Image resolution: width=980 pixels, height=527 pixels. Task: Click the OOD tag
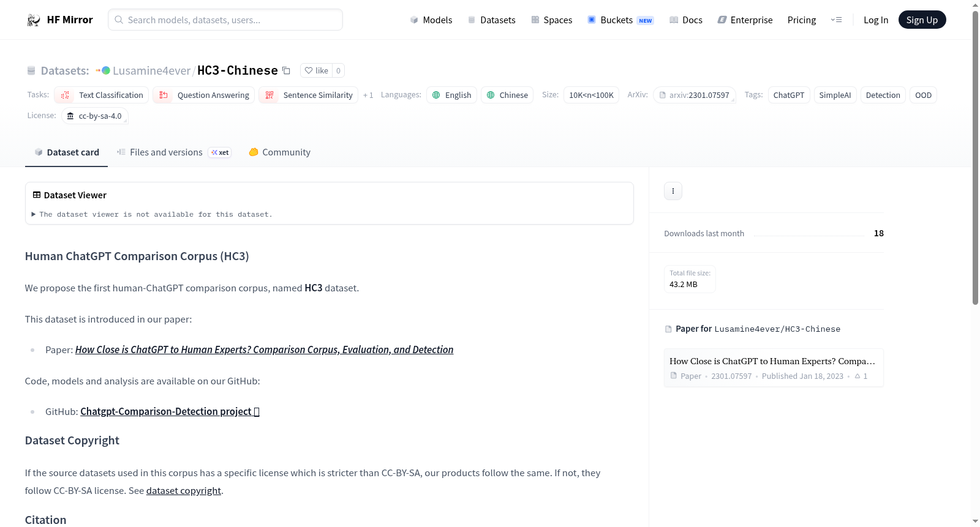[x=924, y=95]
